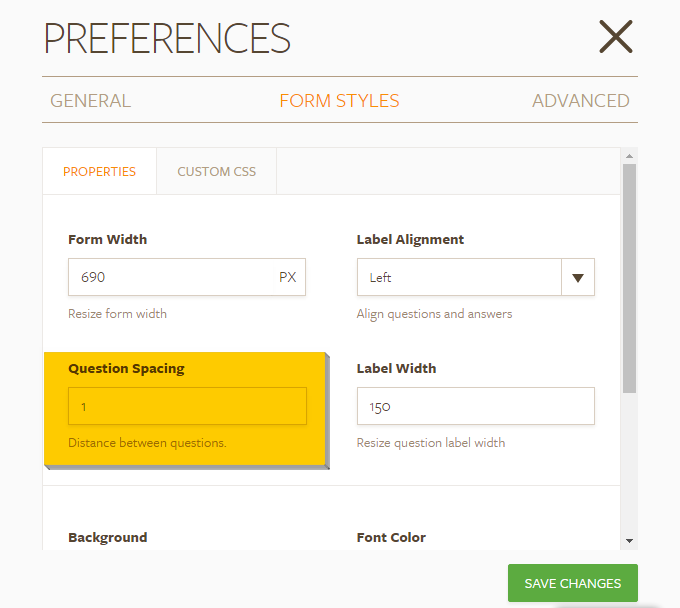Open the Form Styles tab

point(339,101)
